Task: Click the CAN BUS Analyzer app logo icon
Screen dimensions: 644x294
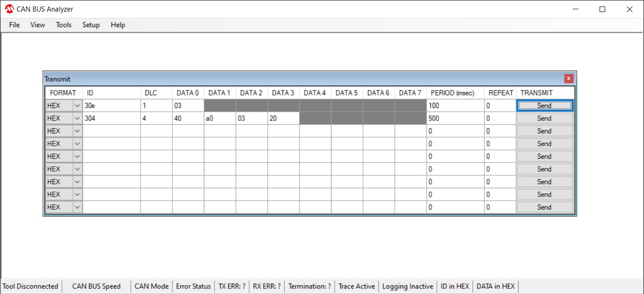Action: [9, 9]
